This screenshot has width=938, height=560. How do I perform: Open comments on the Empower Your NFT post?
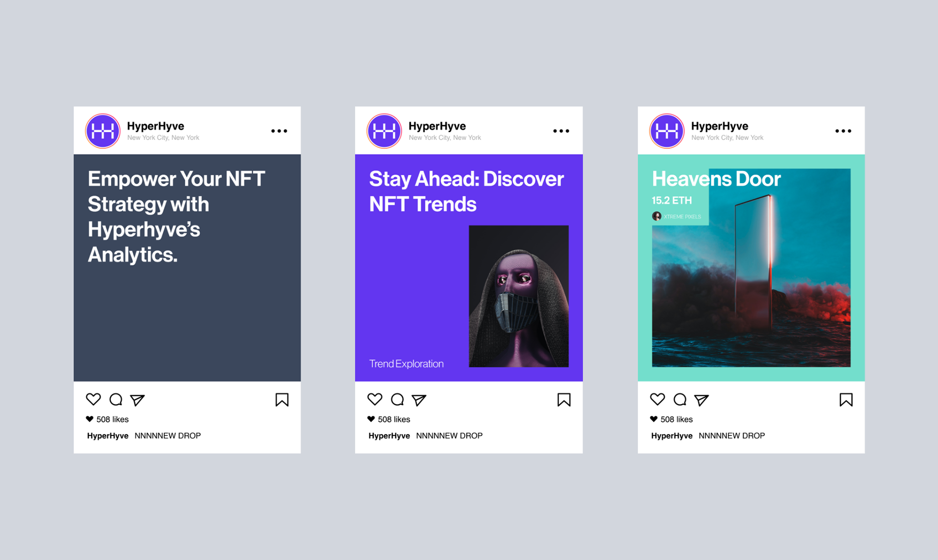116,399
